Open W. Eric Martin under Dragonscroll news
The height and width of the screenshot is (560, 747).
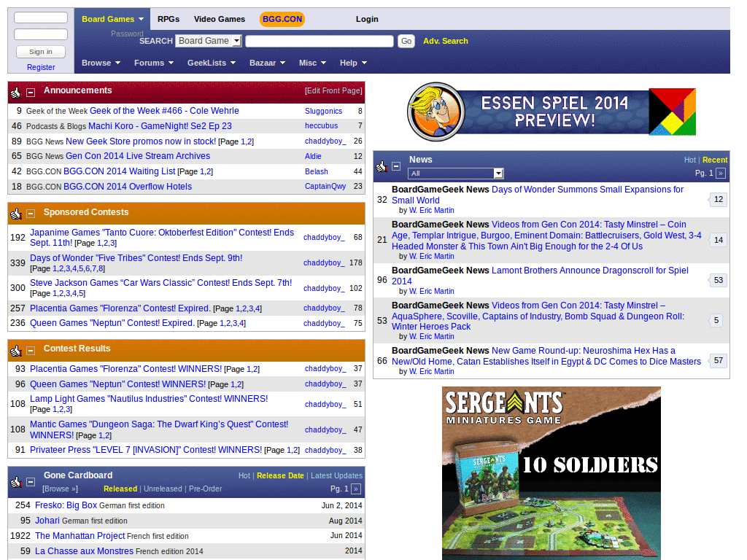coord(431,291)
